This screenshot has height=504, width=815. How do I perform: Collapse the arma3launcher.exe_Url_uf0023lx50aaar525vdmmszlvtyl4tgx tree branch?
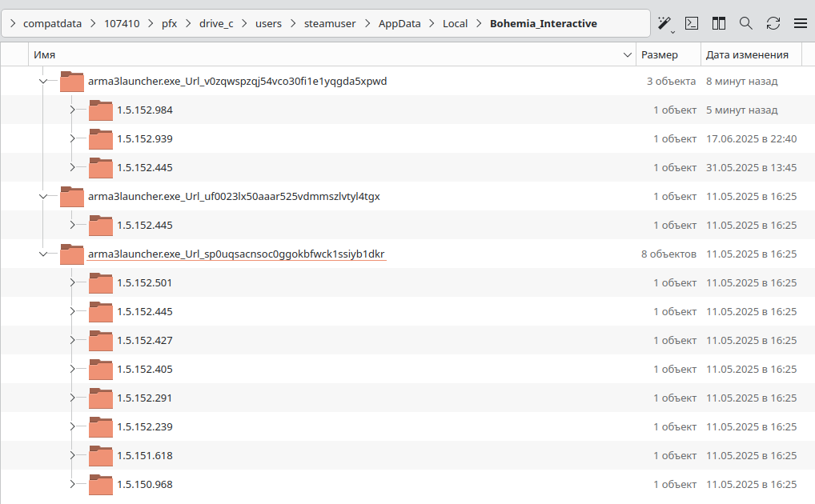43,197
